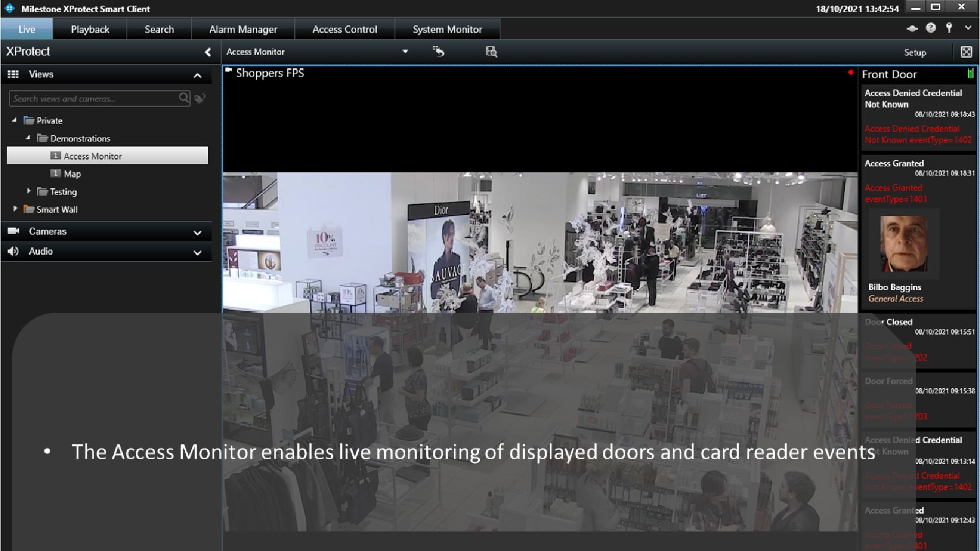Open the Search tab
Viewport: 980px width, 551px height.
(159, 29)
